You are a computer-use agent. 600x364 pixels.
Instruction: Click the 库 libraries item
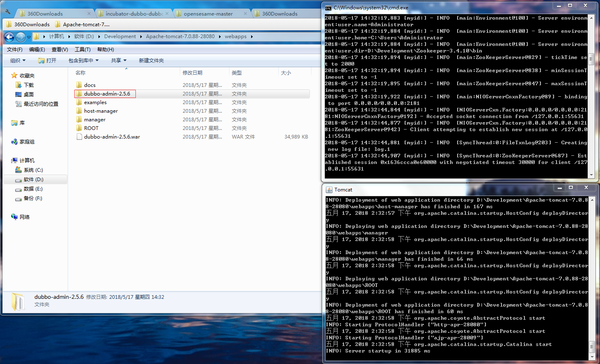pyautogui.click(x=22, y=123)
